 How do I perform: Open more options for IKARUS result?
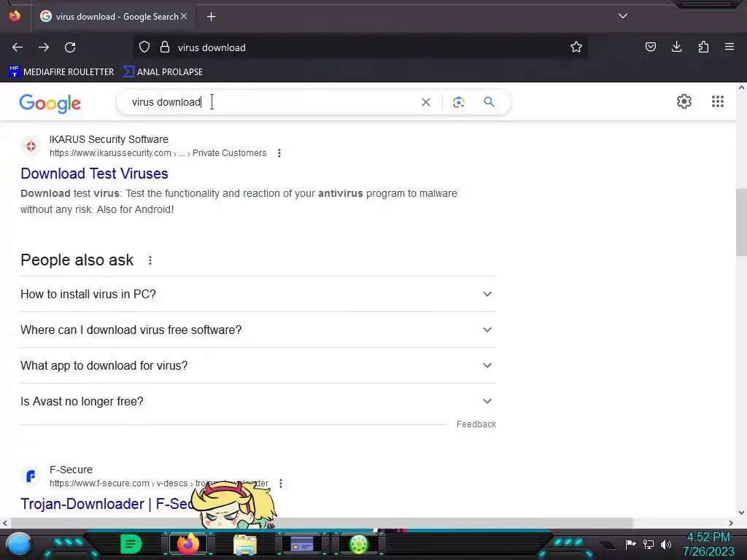(x=279, y=153)
